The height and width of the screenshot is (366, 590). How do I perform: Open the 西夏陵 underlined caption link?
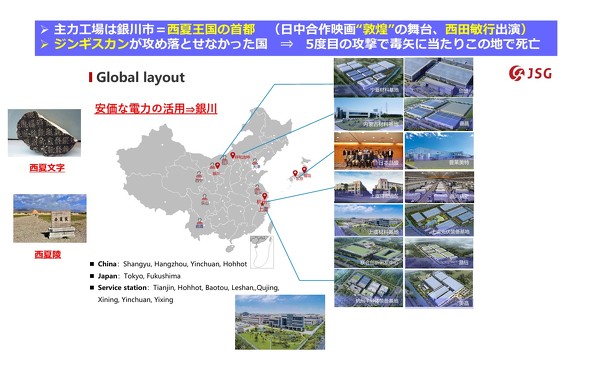[x=47, y=255]
